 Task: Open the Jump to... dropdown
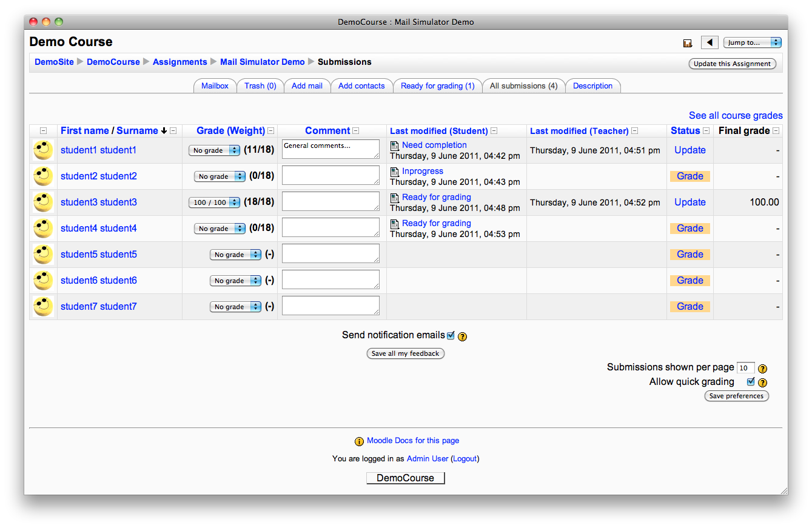tap(752, 42)
